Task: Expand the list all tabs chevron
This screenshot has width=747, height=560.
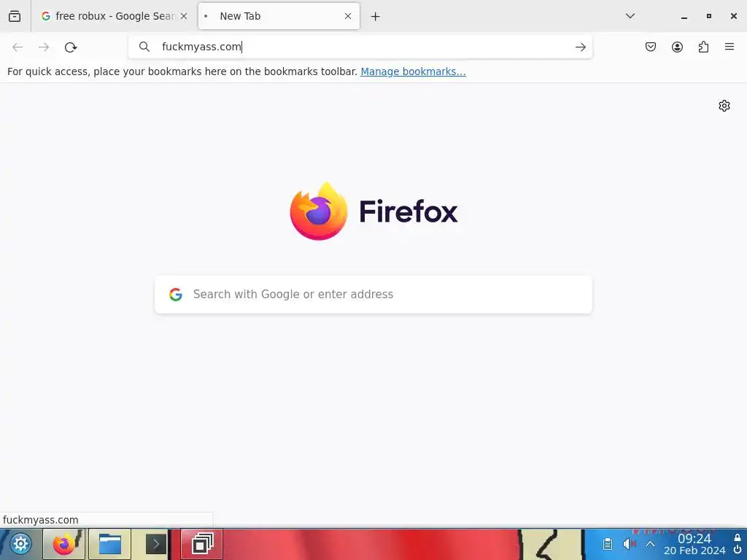Action: [x=630, y=16]
